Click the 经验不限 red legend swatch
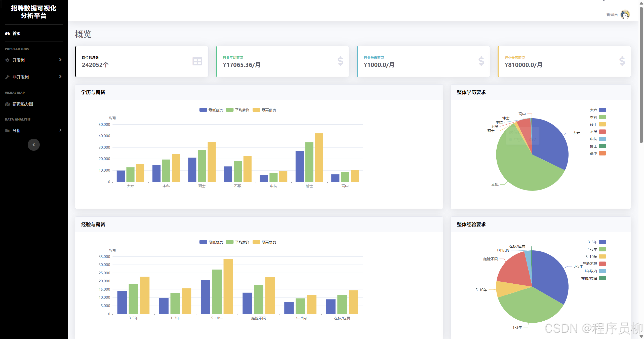 (602, 264)
